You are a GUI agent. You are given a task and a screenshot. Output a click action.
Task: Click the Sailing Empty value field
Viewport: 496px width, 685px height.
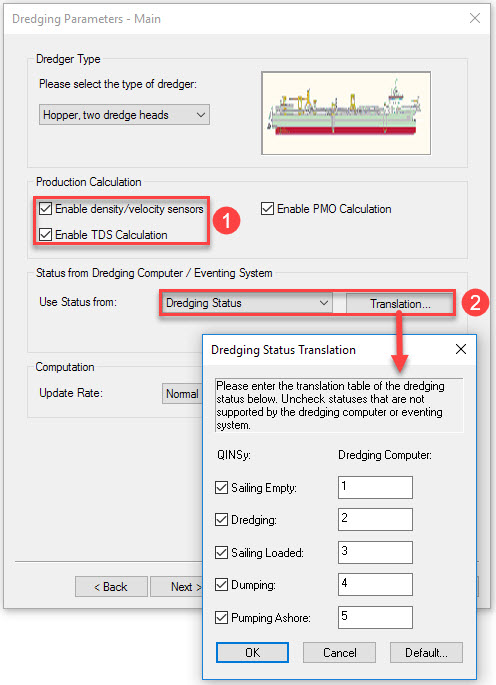point(375,487)
